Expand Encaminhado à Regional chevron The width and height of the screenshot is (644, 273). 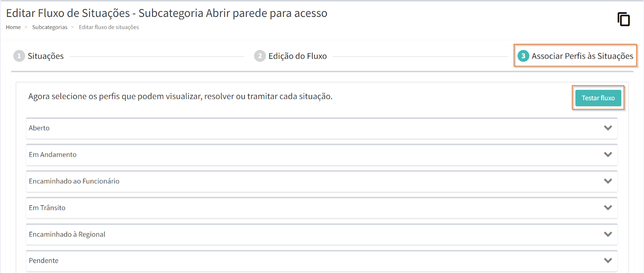[608, 234]
